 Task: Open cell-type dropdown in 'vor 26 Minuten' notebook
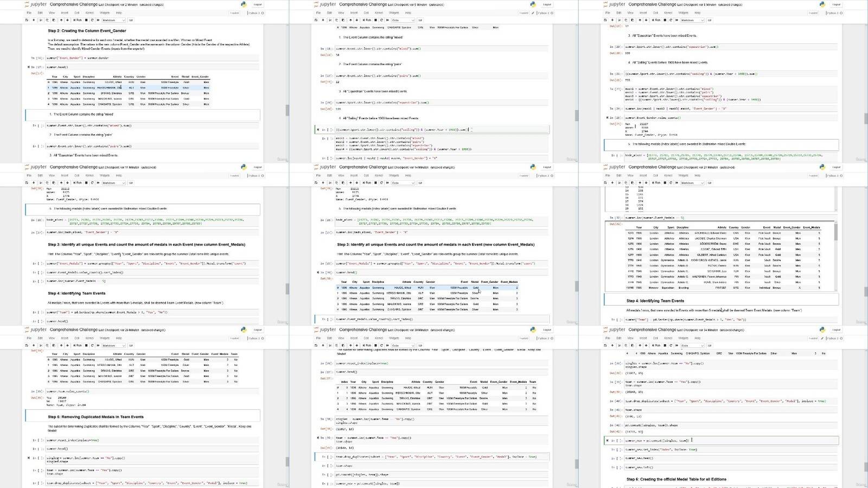click(114, 345)
